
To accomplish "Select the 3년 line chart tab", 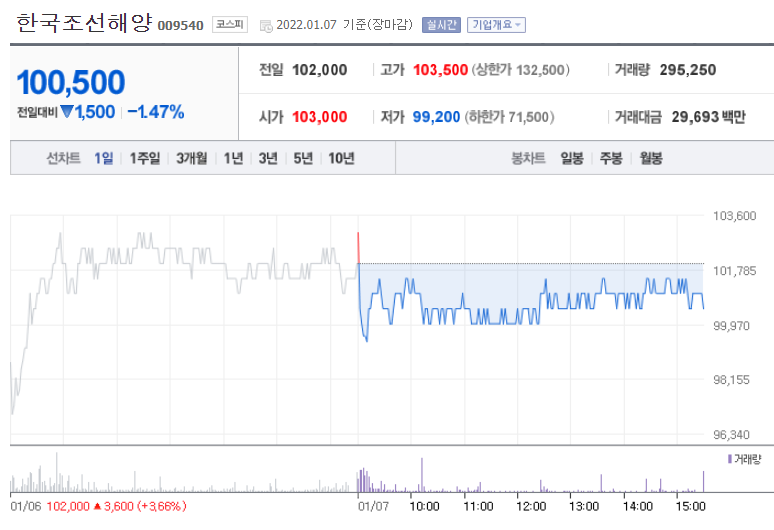I will (268, 158).
